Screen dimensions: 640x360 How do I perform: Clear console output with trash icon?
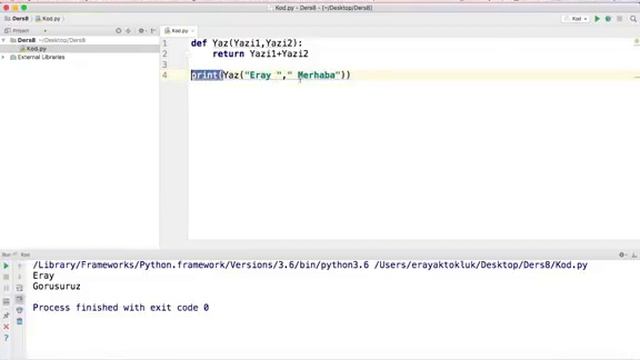19,322
